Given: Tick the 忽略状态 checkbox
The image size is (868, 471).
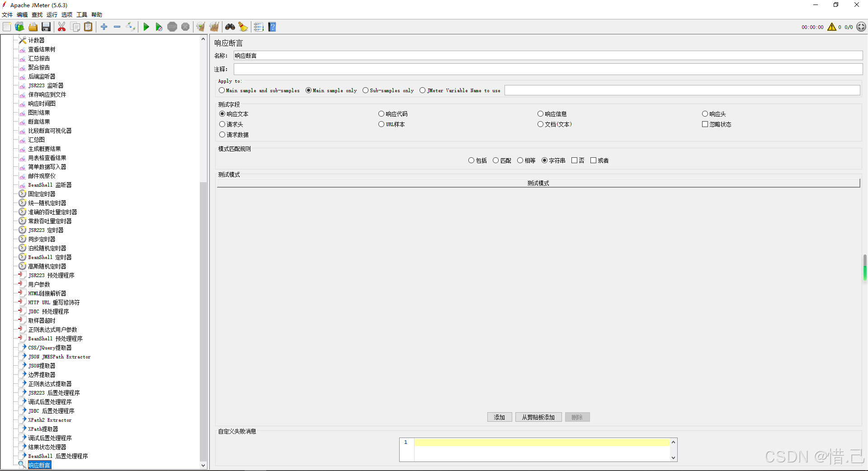Looking at the screenshot, I should (x=717, y=124).
